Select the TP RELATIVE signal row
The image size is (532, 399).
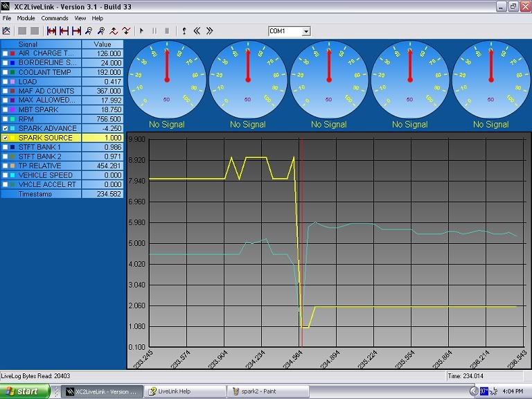tap(47, 166)
